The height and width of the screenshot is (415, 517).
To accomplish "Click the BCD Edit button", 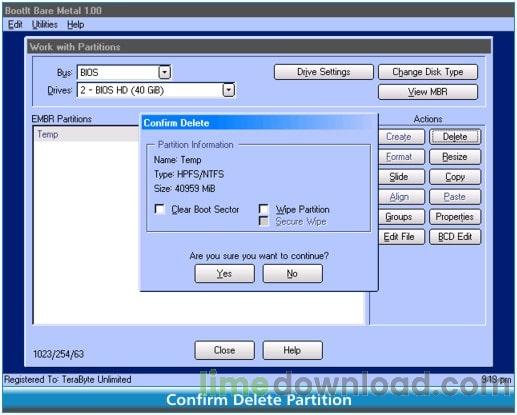I will pos(455,237).
